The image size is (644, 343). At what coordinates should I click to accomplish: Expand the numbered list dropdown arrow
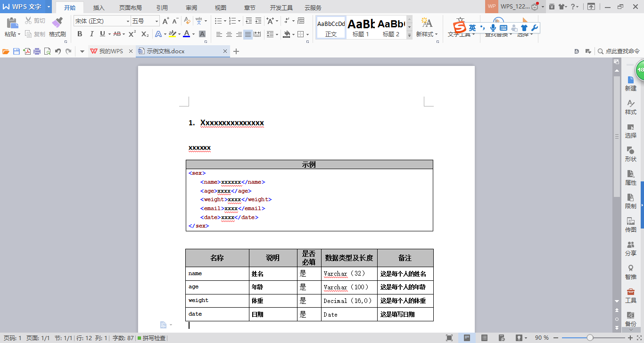coord(239,21)
